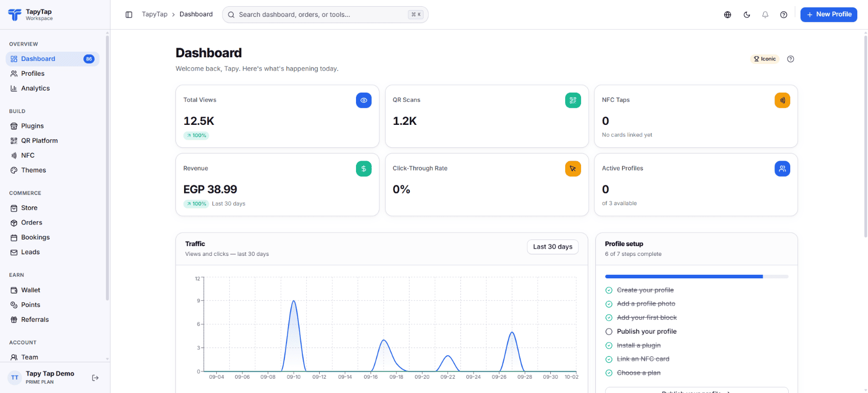This screenshot has height=393, width=868.
Task: Open the TapyTap breadcrumb link
Action: tap(154, 14)
